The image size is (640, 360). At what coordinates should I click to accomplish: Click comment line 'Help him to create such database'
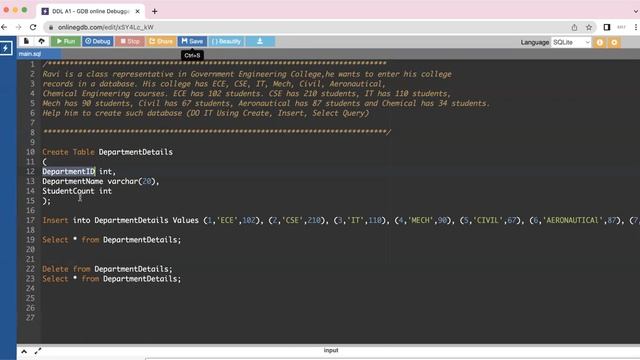point(206,113)
